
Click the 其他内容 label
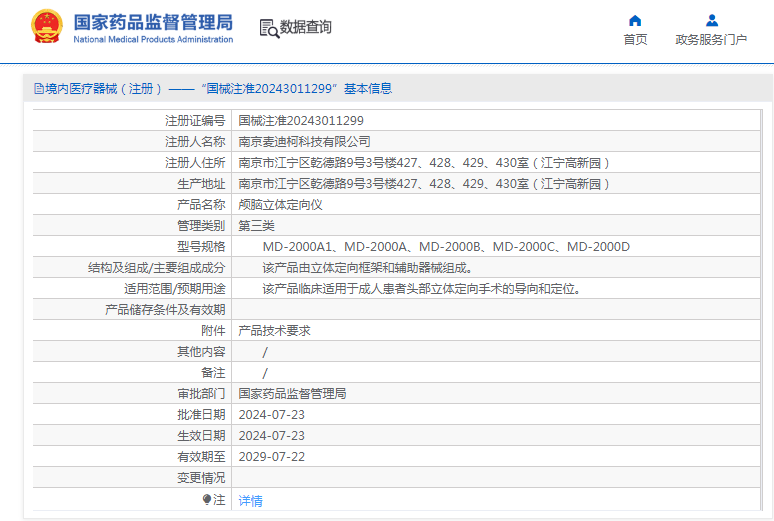(x=201, y=352)
